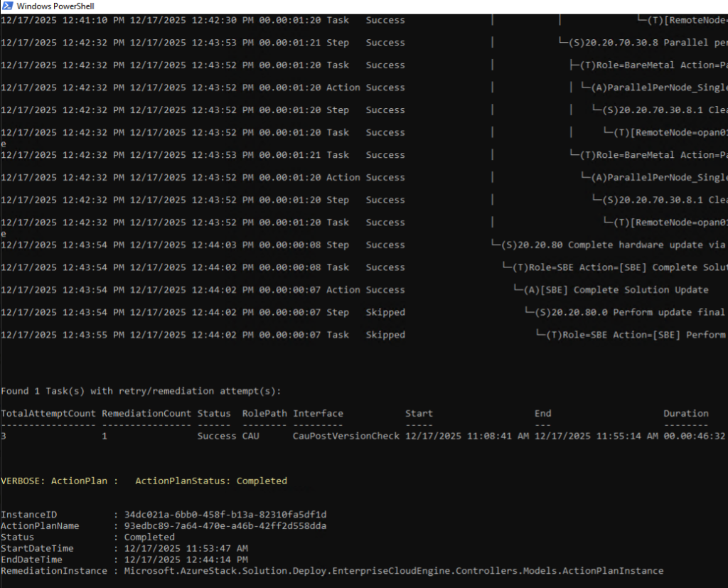Click the Skipped status on the Step row
Screen dimensions: 728x588
(385, 312)
